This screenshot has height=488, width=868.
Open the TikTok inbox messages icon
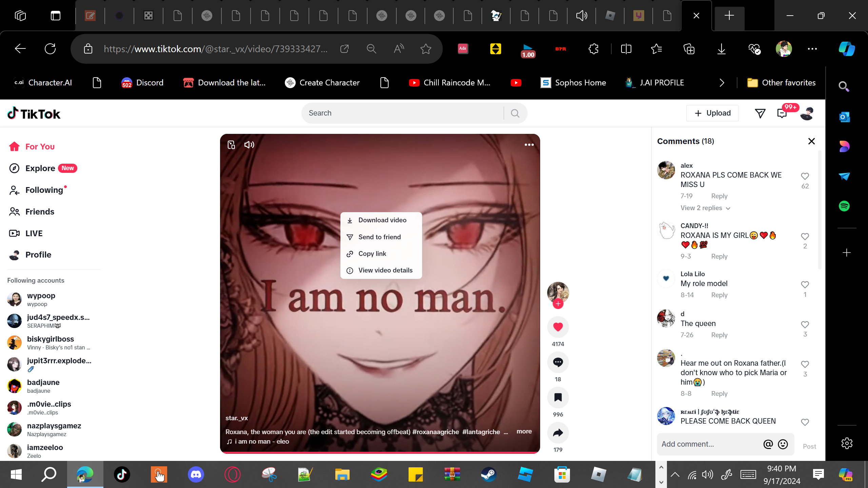pos(782,114)
